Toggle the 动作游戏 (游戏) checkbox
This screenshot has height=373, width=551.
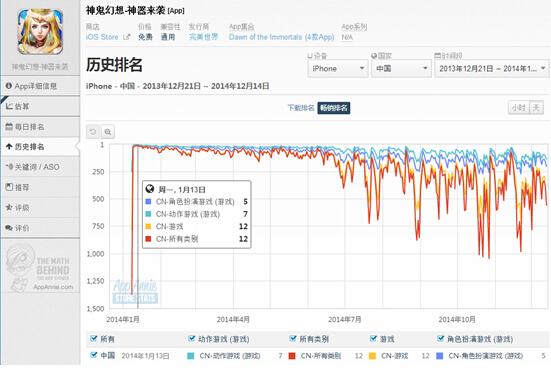tap(192, 339)
